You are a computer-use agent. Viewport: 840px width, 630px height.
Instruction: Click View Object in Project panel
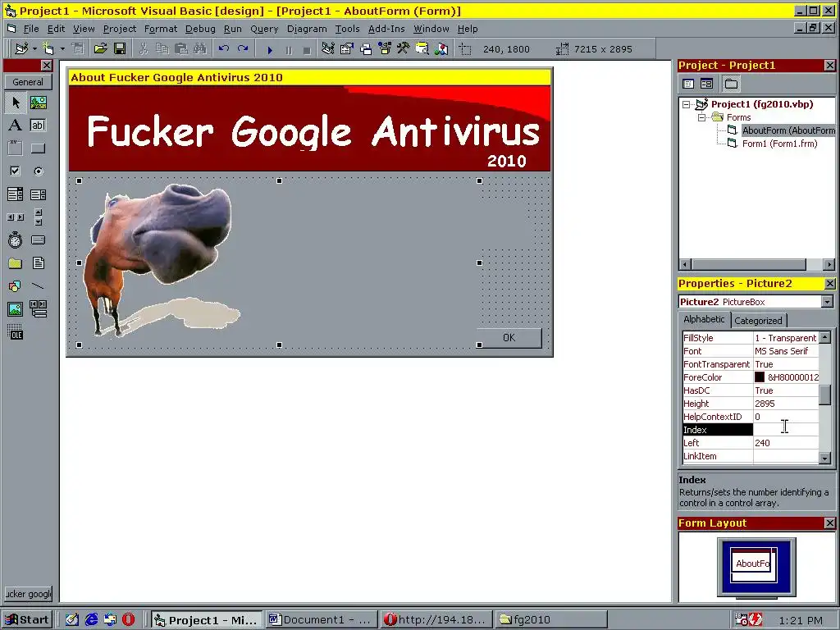706,84
